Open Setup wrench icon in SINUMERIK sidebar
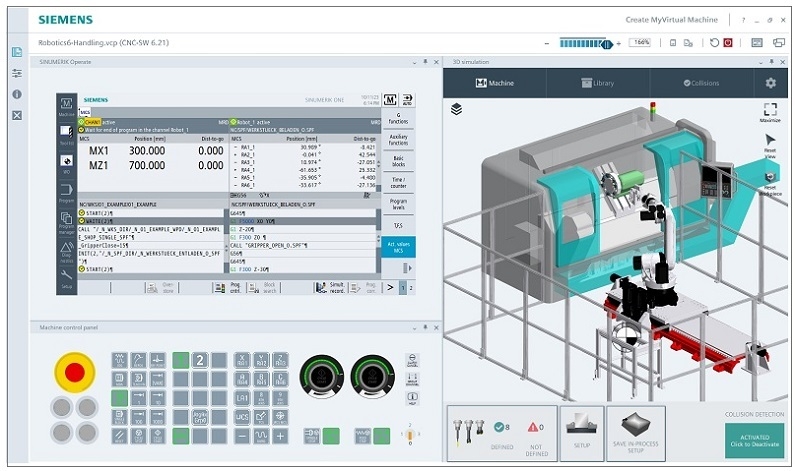795x471 pixels. point(66,278)
